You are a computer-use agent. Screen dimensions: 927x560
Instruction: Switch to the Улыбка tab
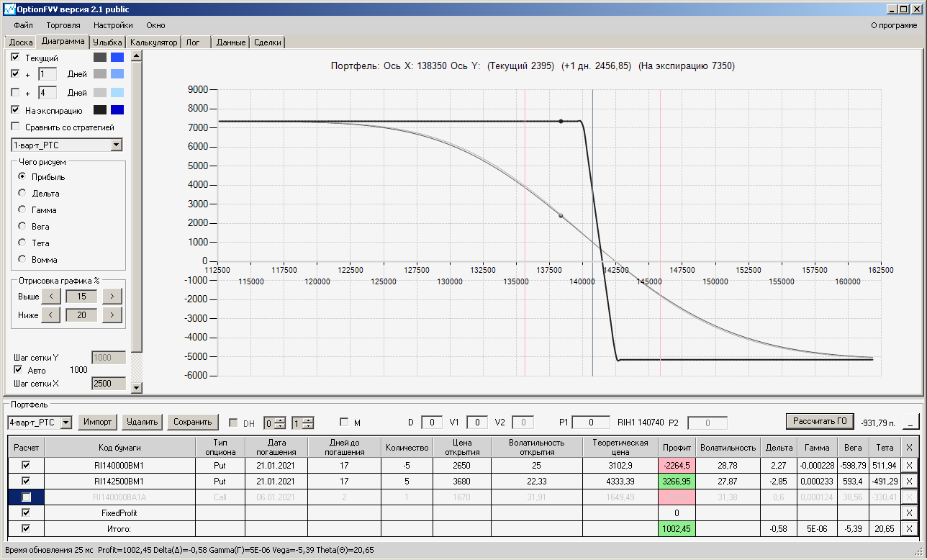click(x=108, y=42)
